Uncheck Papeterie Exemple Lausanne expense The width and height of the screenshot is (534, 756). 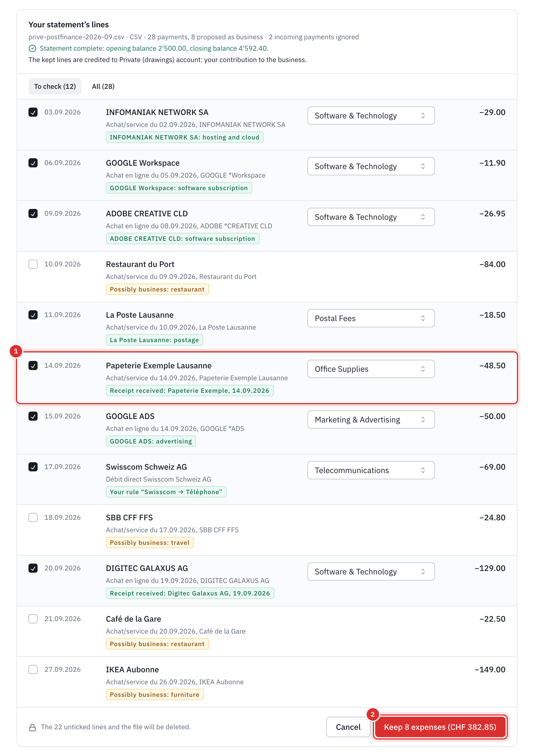(x=33, y=365)
